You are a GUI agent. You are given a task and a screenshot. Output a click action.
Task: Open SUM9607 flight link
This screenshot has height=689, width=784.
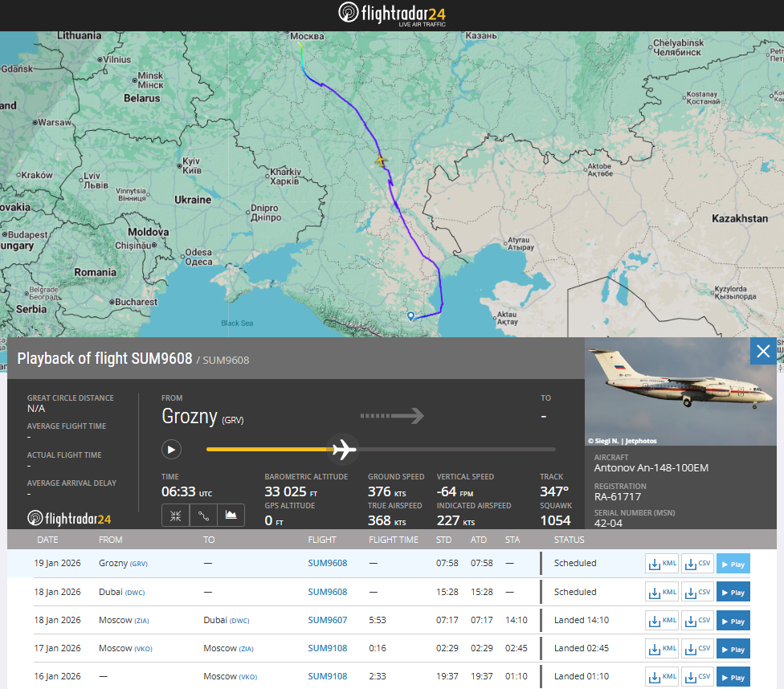(x=327, y=621)
